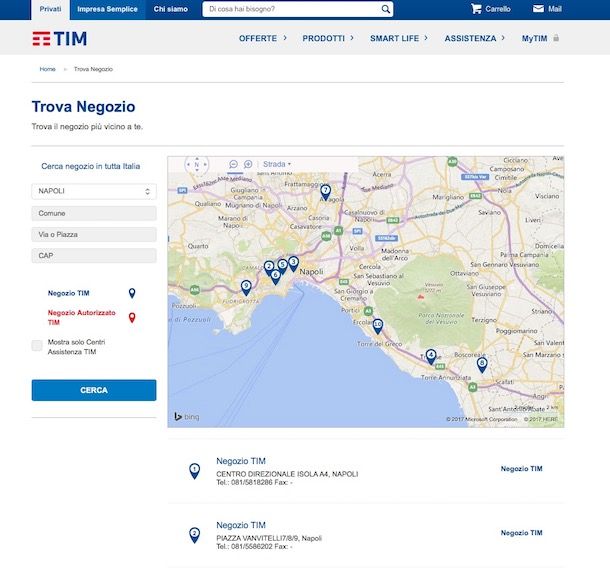Expand the PRODOTTI menu
Viewport: 610px width, 575px height.
click(328, 38)
